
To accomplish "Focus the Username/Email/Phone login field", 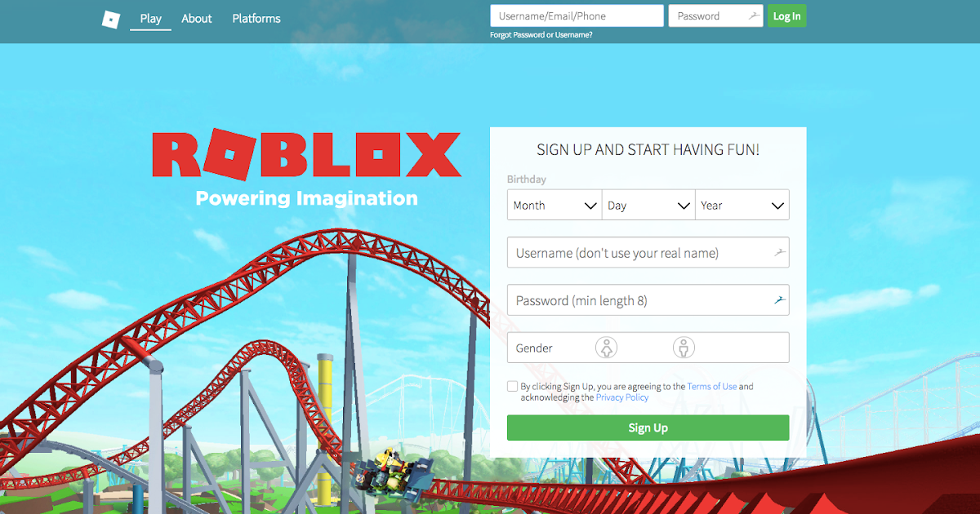I will click(577, 16).
